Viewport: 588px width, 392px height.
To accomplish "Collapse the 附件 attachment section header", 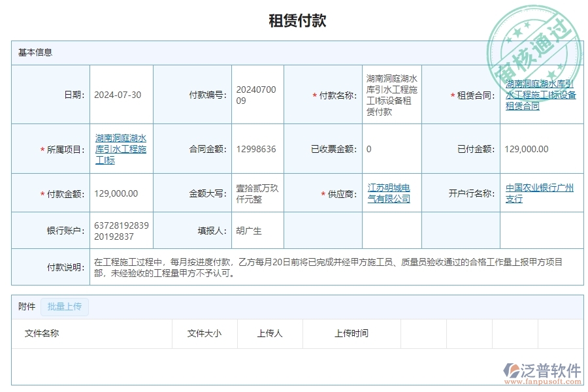I will (25, 307).
